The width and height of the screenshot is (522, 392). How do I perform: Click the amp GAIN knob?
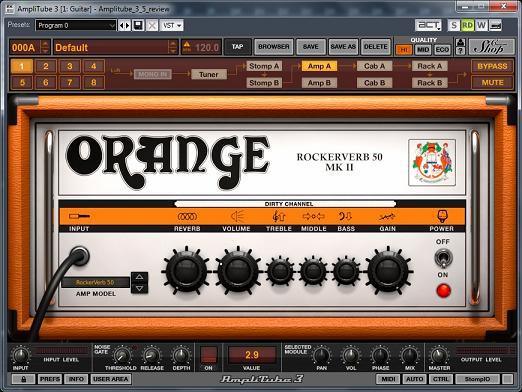(x=388, y=271)
